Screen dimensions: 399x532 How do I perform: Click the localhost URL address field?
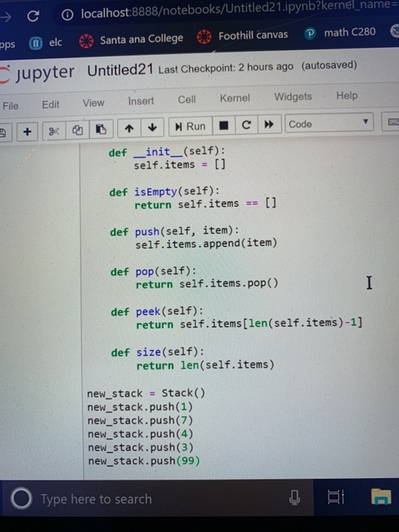tap(239, 11)
